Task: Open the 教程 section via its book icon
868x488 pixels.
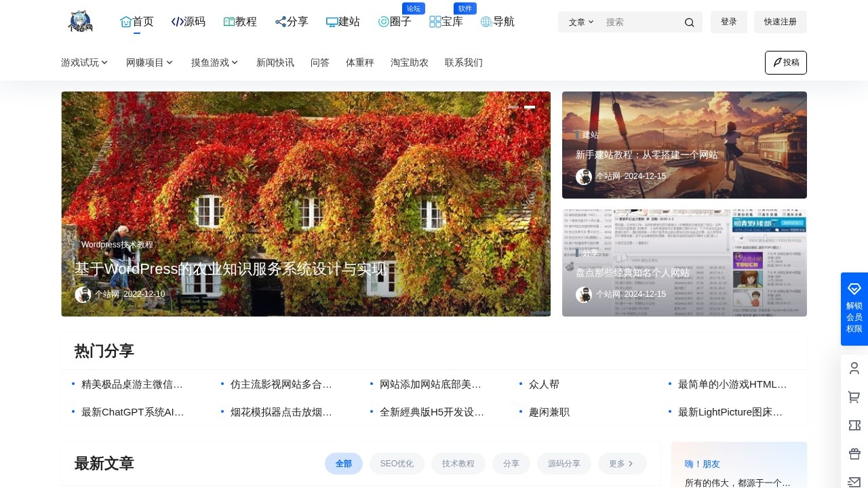Action: (229, 21)
